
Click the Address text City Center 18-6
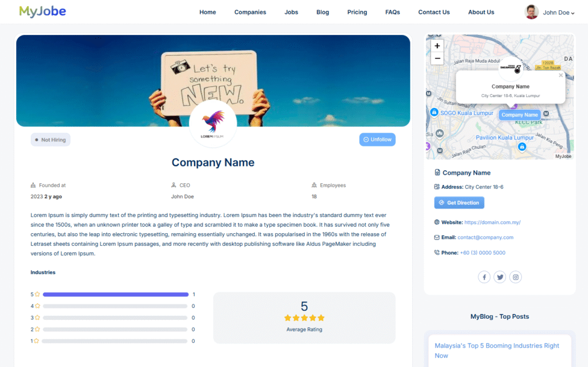483,187
